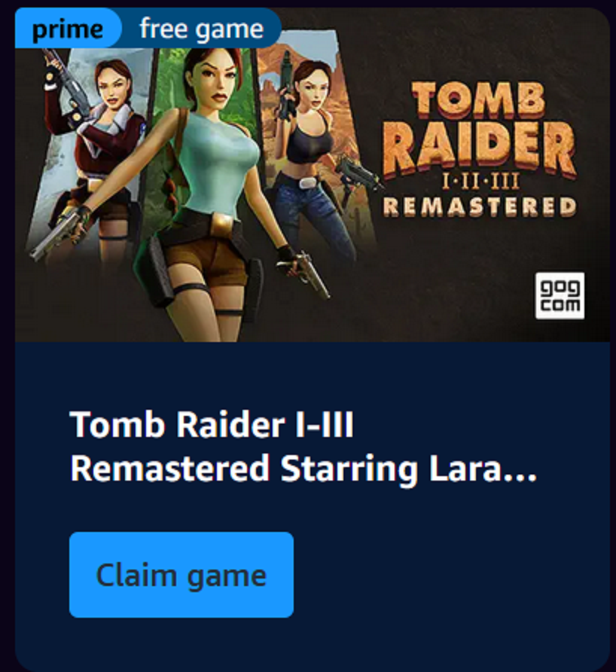This screenshot has width=616, height=672.
Task: Click the dark blue card area beside Claim game
Action: [x=450, y=574]
